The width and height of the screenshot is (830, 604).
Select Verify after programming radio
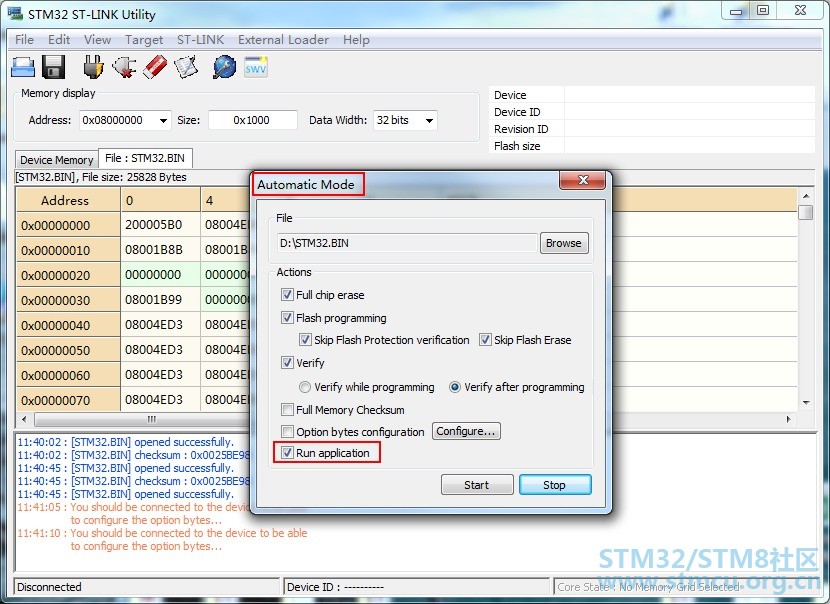[x=455, y=387]
